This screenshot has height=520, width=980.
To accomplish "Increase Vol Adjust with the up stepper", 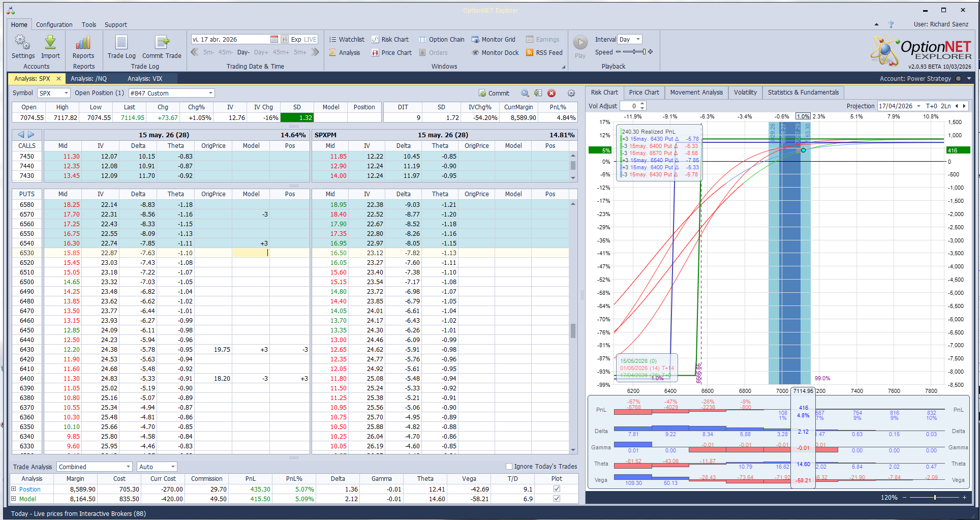I will tap(642, 104).
